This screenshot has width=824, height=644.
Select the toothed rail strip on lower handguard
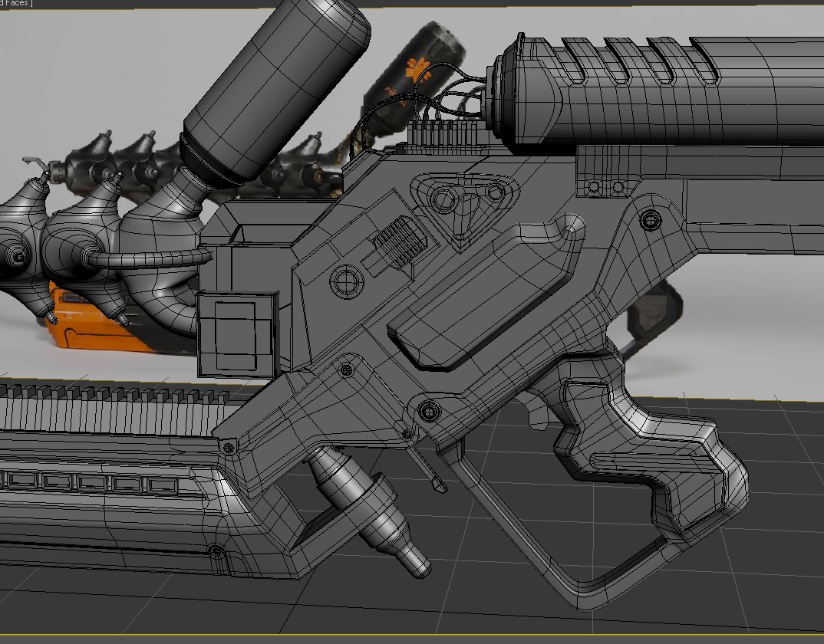point(116,409)
